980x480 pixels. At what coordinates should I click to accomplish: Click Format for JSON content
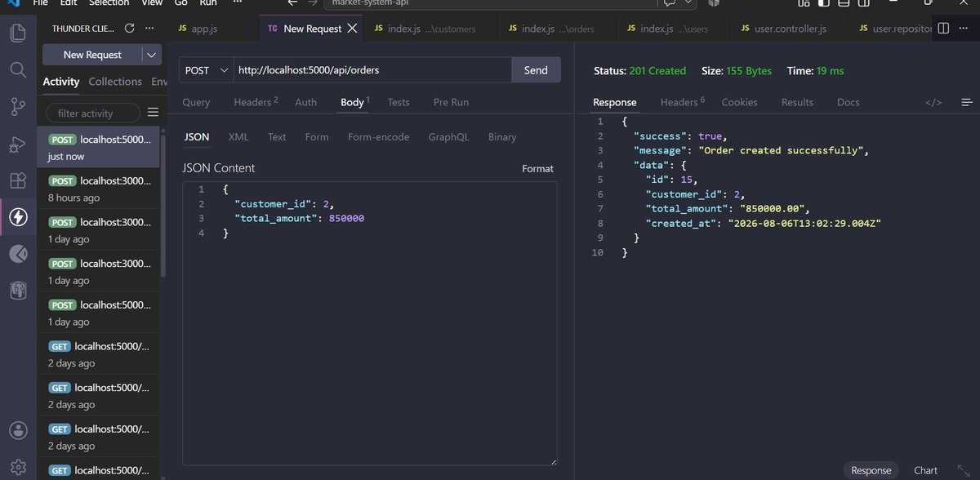pyautogui.click(x=537, y=168)
